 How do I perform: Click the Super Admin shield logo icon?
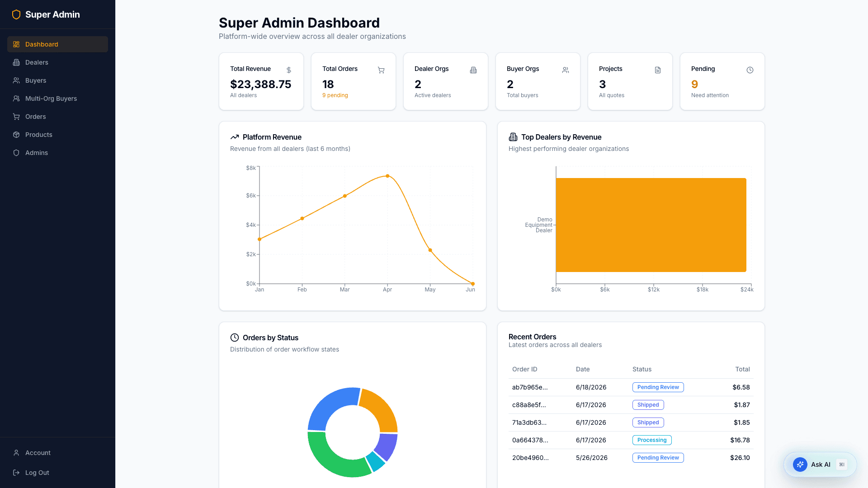pos(16,14)
